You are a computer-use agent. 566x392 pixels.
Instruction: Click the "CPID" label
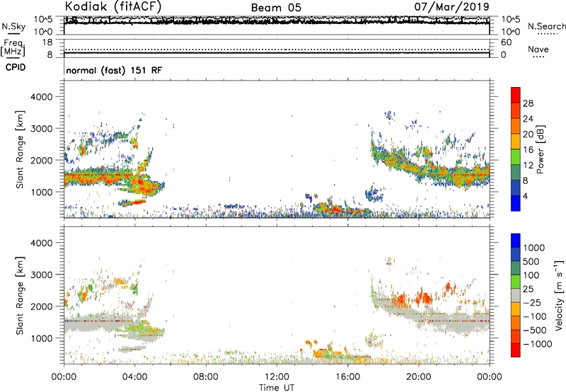(16, 67)
